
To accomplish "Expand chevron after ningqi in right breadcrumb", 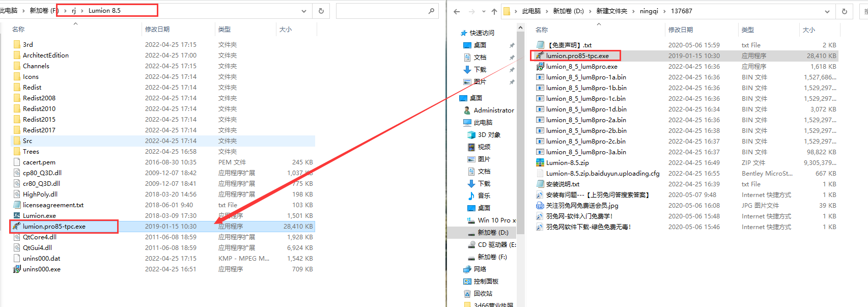I will (x=664, y=11).
